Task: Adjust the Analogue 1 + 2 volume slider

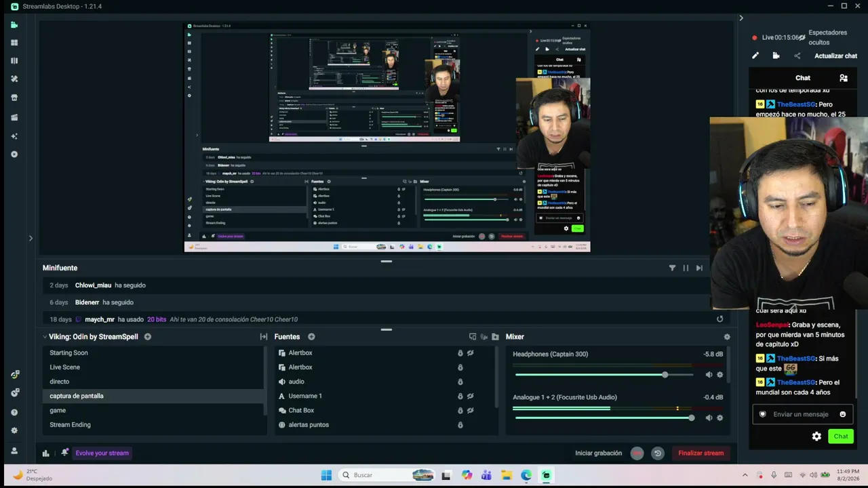Action: click(x=604, y=418)
